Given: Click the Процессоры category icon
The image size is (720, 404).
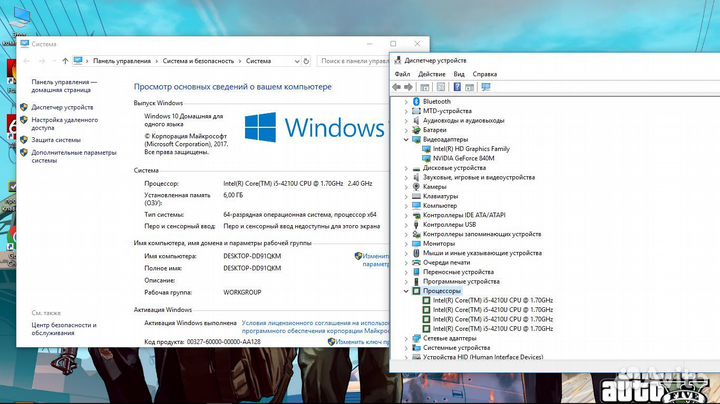Looking at the screenshot, I should pyautogui.click(x=416, y=291).
